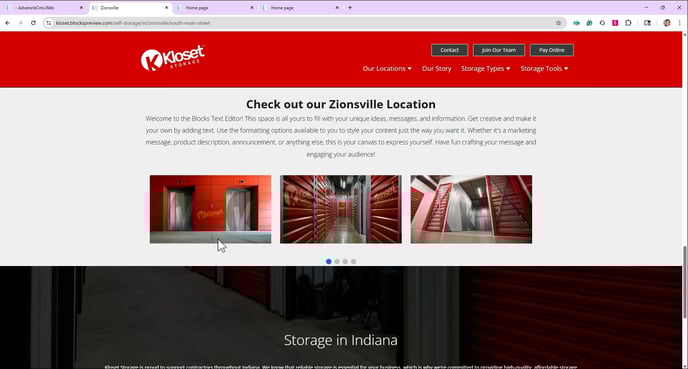Bookmark this page with the star icon
The height and width of the screenshot is (369, 688).
(x=559, y=23)
